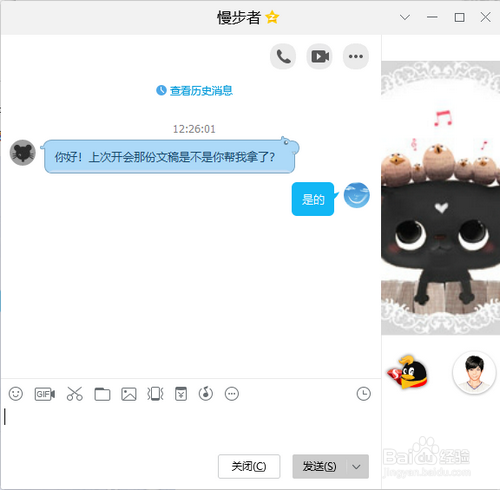500x490 pixels.
Task: Start a voice call with the phone icon
Action: 283,56
